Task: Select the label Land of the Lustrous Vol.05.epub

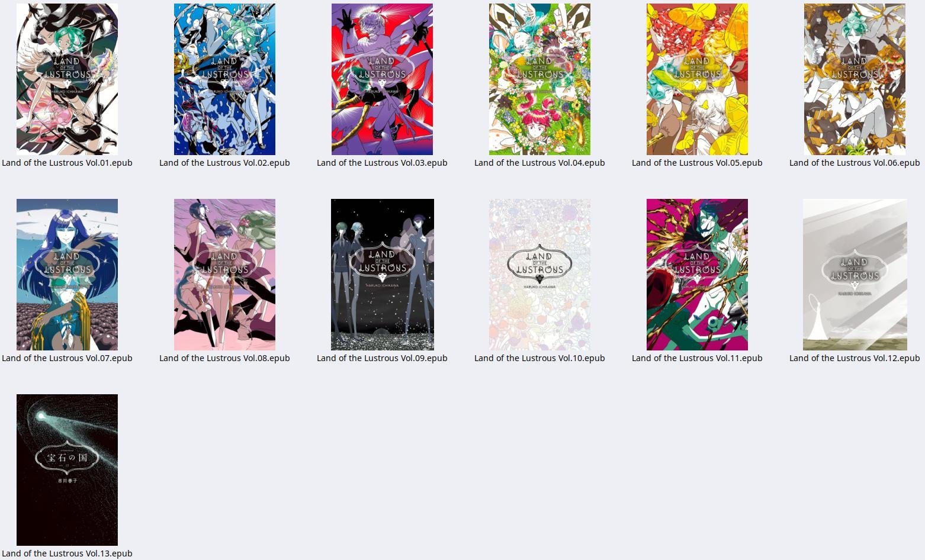Action: [x=697, y=163]
